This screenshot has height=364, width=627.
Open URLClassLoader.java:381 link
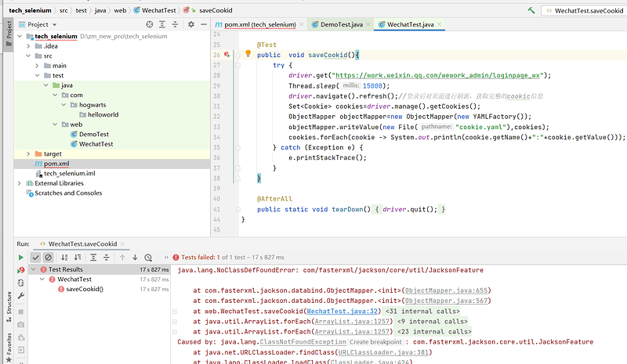click(x=383, y=352)
